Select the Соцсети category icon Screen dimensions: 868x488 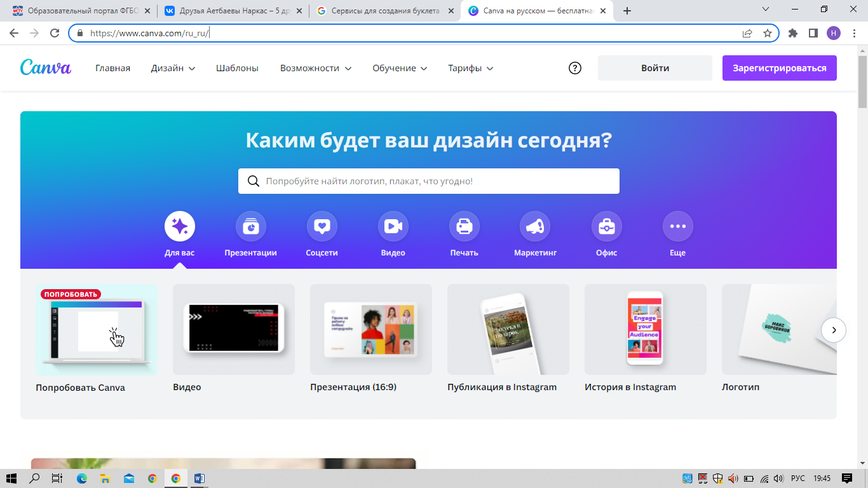322,226
